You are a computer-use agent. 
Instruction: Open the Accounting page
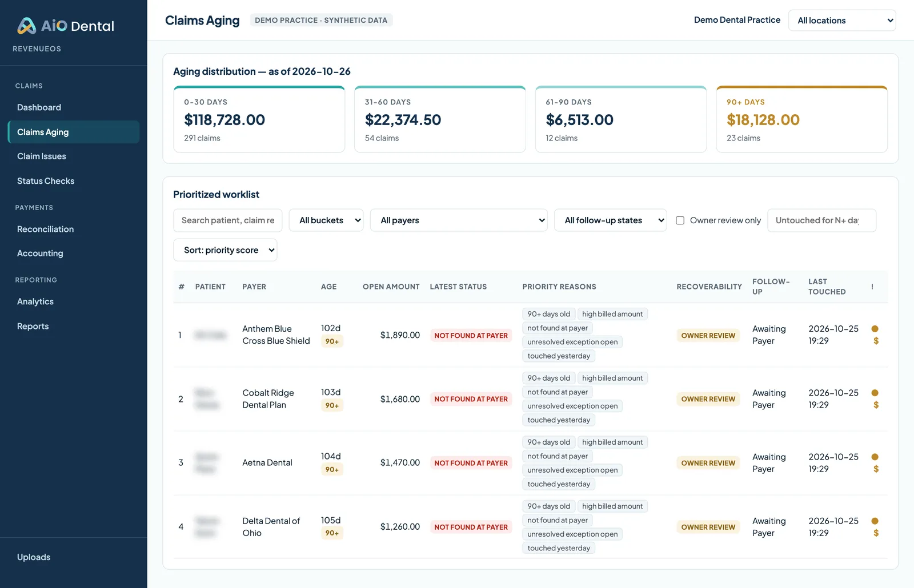[74, 253]
